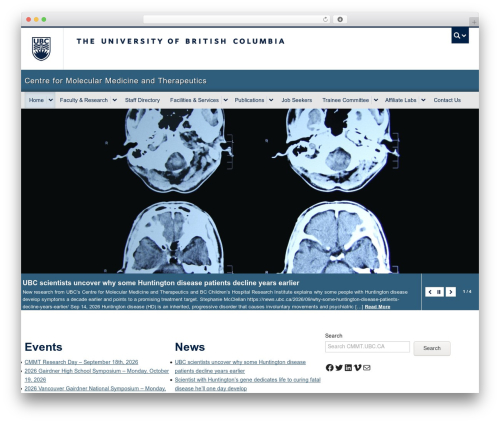The height and width of the screenshot is (423, 500).
Task: Click the browser downloads icon
Action: pyautogui.click(x=340, y=19)
